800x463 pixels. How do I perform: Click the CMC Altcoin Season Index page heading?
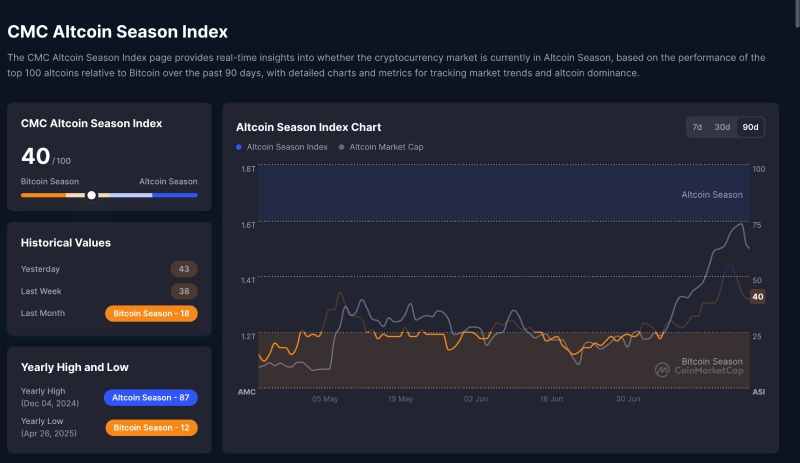(117, 32)
